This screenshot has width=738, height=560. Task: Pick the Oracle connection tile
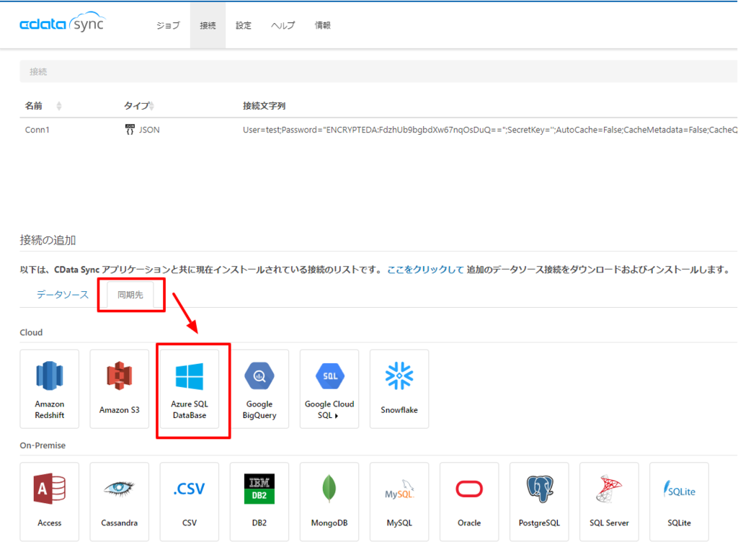(469, 502)
